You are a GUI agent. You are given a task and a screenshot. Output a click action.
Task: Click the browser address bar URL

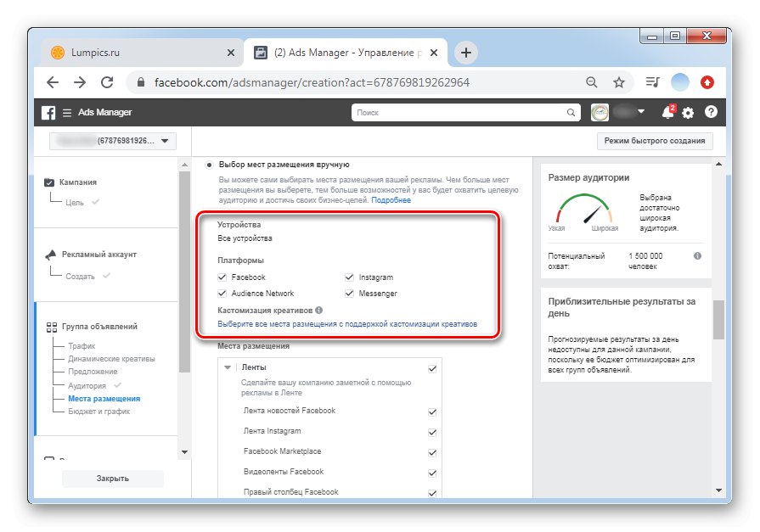point(312,82)
